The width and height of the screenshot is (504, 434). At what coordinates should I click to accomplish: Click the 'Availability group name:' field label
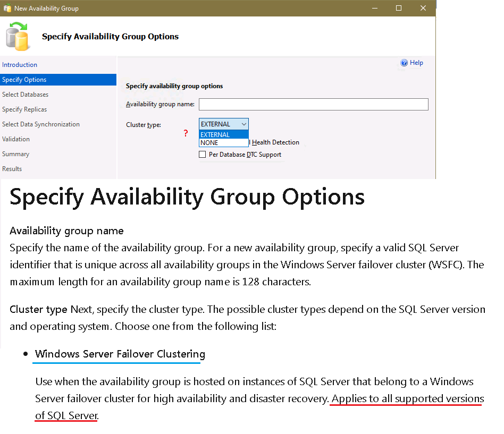(160, 104)
